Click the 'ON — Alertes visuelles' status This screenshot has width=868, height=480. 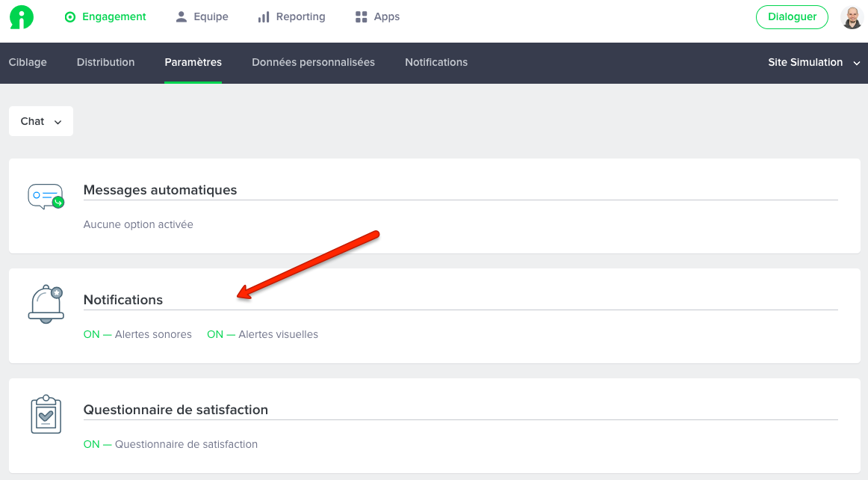point(262,334)
